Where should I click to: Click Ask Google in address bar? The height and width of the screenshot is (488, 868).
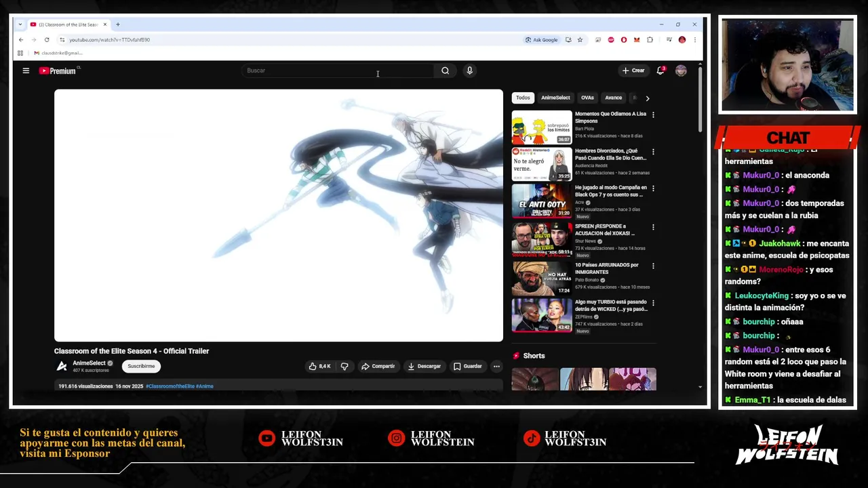[541, 40]
